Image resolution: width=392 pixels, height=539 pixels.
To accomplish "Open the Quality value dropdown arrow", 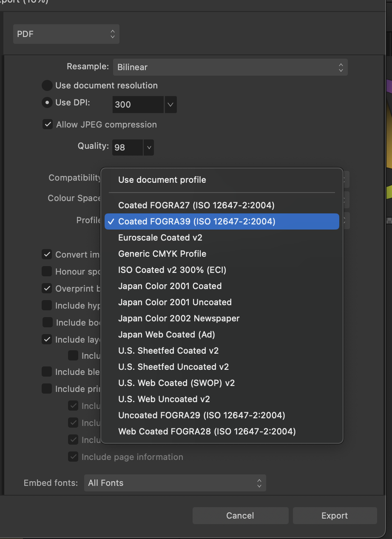I will pyautogui.click(x=149, y=147).
